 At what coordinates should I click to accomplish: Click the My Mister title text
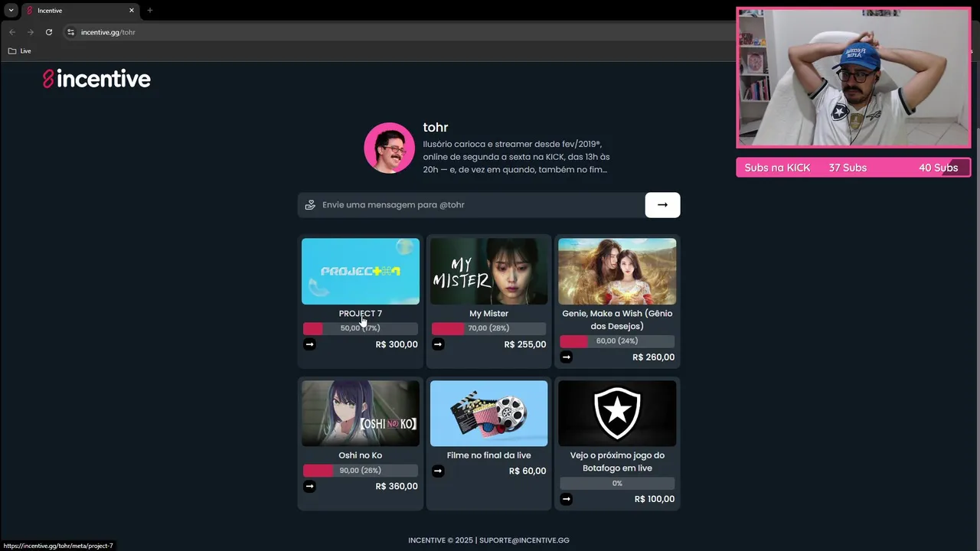[x=488, y=314]
